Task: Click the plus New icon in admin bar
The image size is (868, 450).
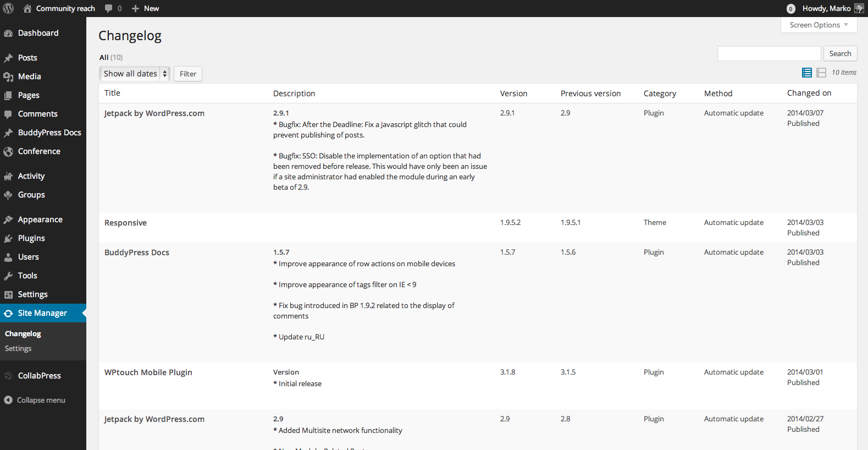Action: [x=135, y=8]
